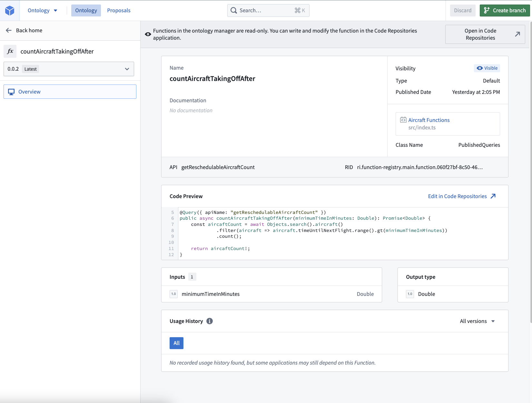Click the countAircraftTakingOffAfter name heading
This screenshot has height=403, width=532.
(212, 79)
